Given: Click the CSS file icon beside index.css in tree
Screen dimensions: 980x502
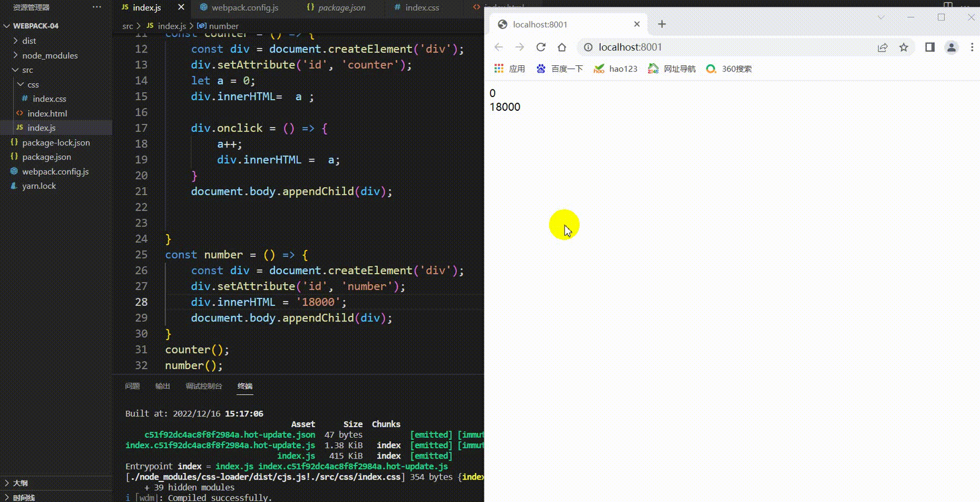Looking at the screenshot, I should click(24, 98).
